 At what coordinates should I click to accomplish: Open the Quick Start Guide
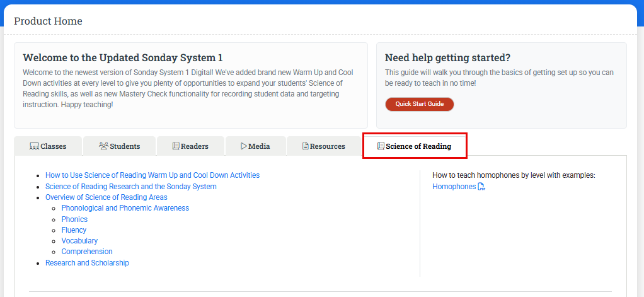[x=419, y=104]
